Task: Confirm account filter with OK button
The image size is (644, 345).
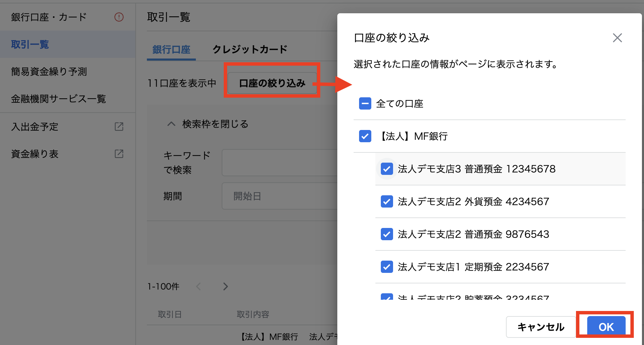Action: [606, 327]
